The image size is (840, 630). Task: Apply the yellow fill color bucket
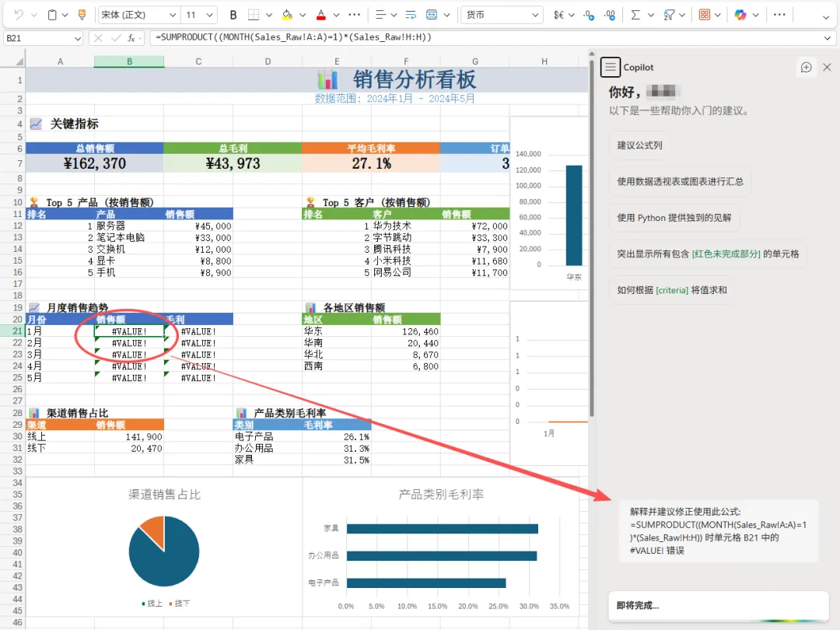click(x=288, y=15)
